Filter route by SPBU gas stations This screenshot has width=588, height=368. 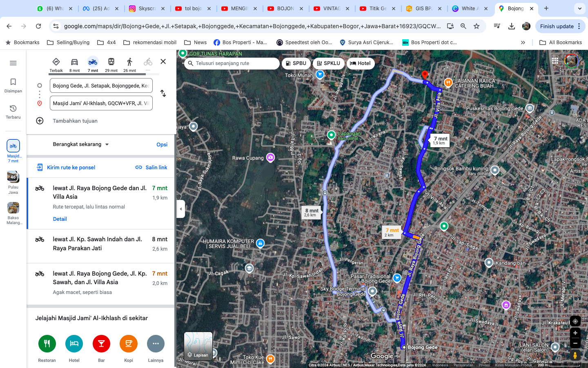coord(296,63)
